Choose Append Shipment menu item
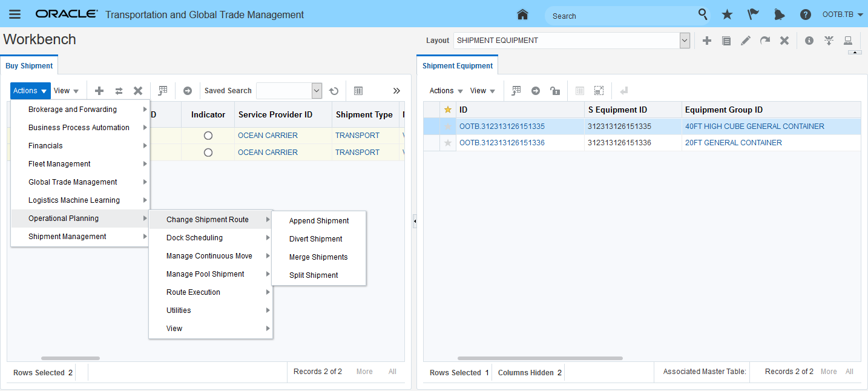The width and height of the screenshot is (868, 391). coord(319,221)
